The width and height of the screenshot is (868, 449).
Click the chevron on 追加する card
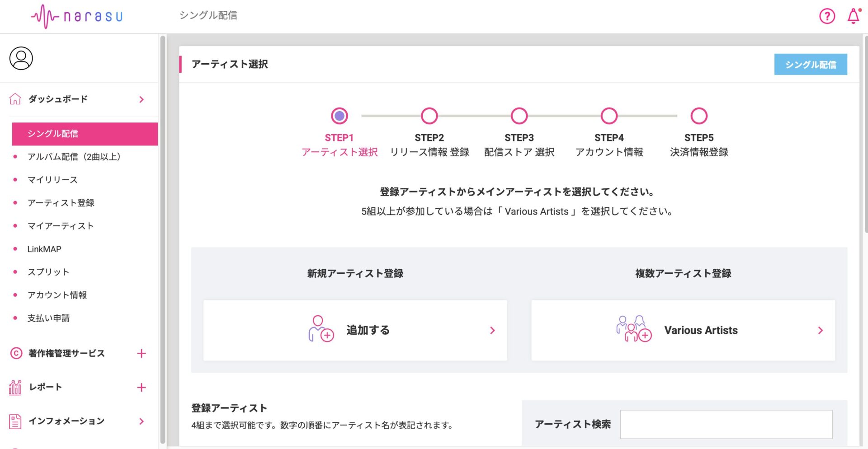point(492,330)
